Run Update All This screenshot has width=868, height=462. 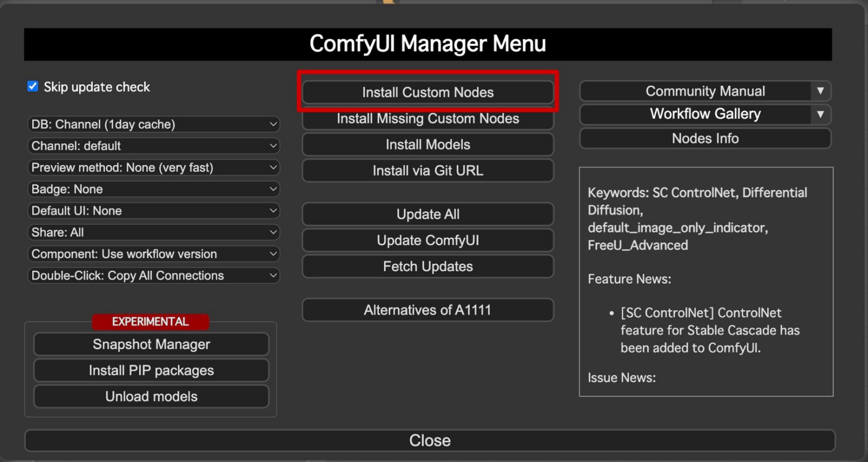pos(428,214)
